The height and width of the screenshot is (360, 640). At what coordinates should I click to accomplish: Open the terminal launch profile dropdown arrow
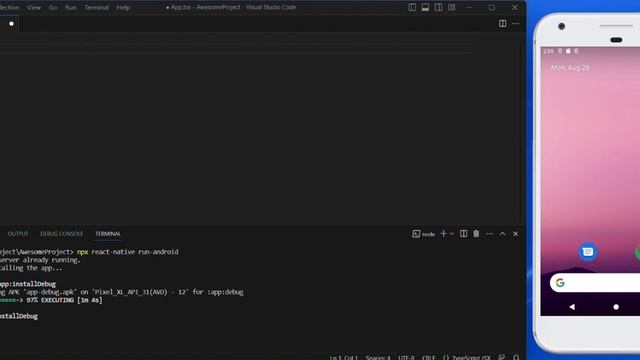(x=452, y=234)
